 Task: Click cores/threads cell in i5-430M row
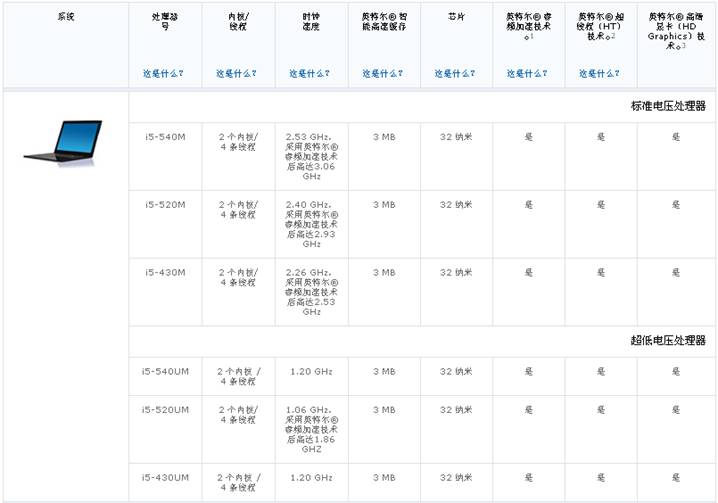point(238,278)
